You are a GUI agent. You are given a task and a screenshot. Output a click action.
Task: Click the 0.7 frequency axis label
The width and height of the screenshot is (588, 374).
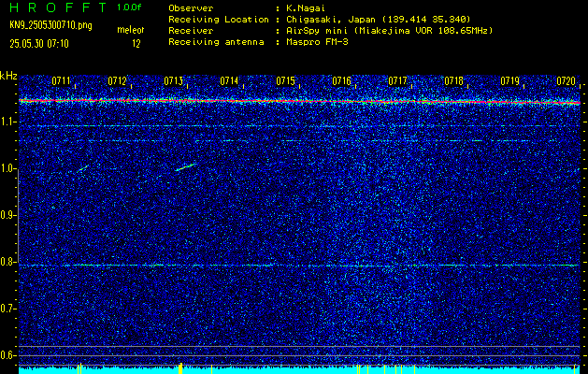point(7,309)
